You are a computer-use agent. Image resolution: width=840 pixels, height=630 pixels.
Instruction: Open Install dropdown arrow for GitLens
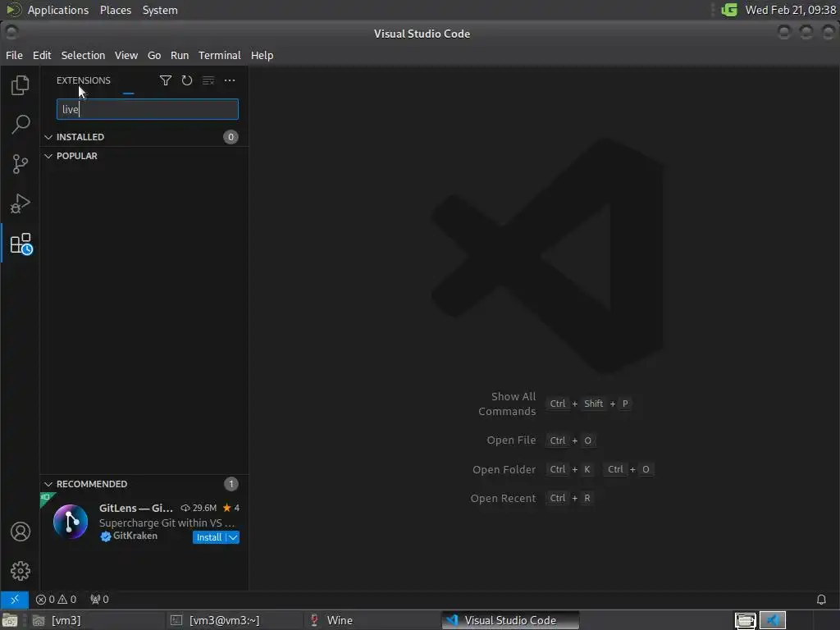(x=233, y=537)
